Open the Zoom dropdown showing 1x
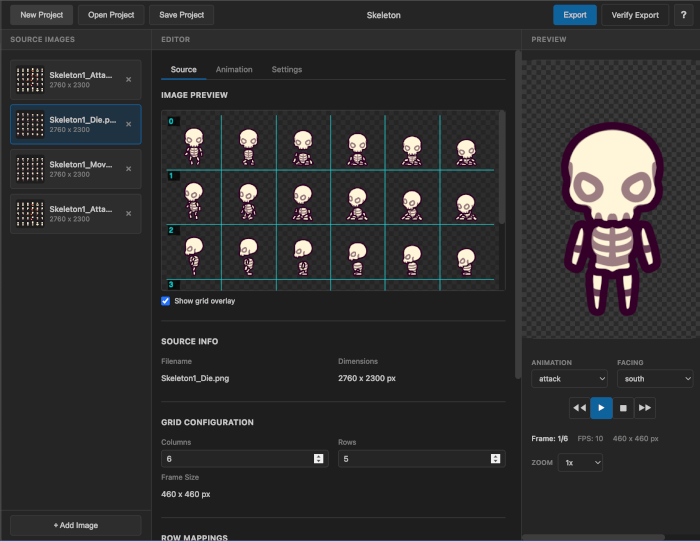The height and width of the screenshot is (541, 700). click(580, 462)
